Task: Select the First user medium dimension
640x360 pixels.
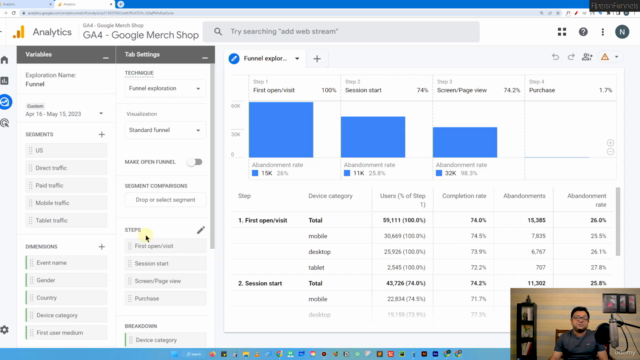Action: coord(66,333)
